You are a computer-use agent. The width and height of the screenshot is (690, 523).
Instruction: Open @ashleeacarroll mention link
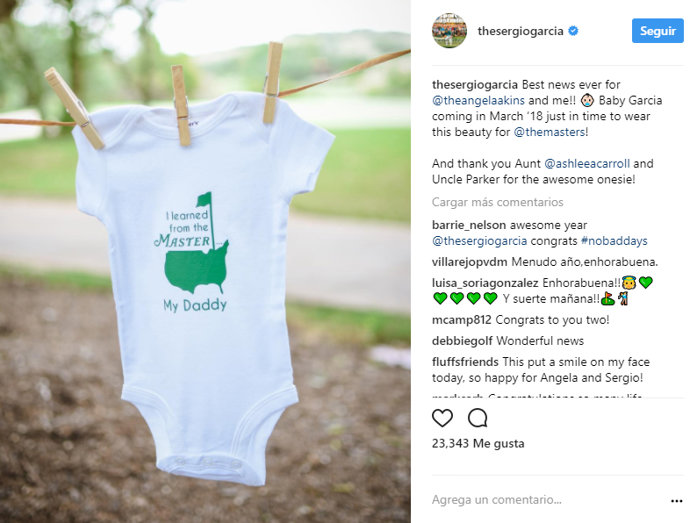point(587,164)
